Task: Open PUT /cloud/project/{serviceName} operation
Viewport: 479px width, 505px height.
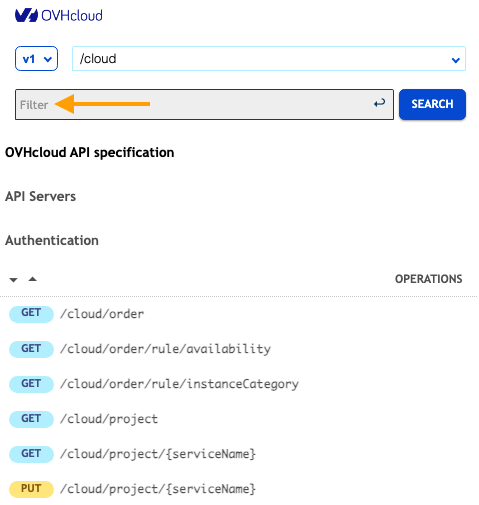Action: coord(158,489)
